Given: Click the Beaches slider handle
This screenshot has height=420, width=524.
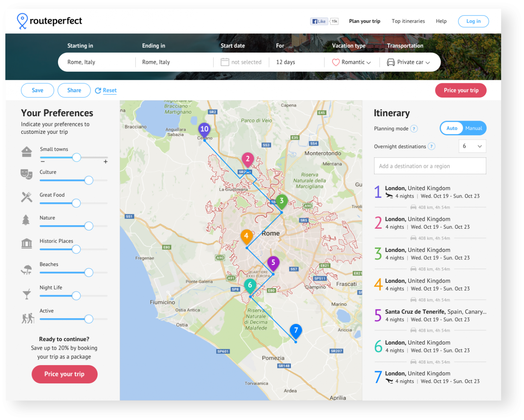Looking at the screenshot, I should coord(89,273).
